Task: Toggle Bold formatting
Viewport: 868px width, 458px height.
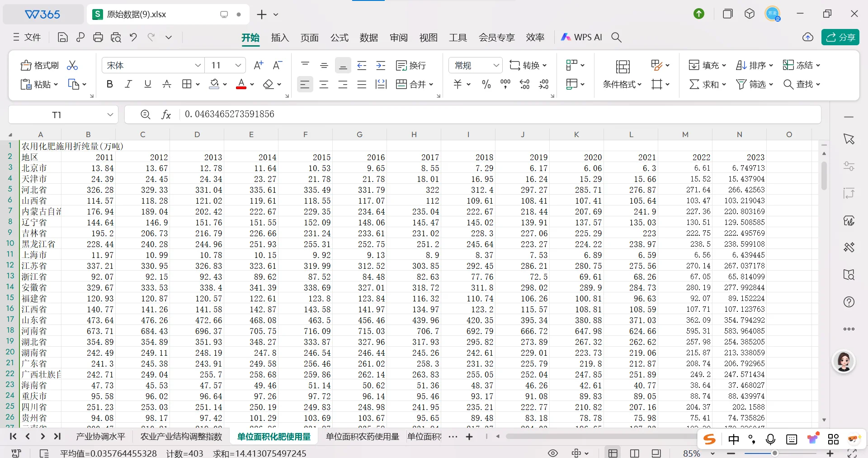Action: [109, 84]
